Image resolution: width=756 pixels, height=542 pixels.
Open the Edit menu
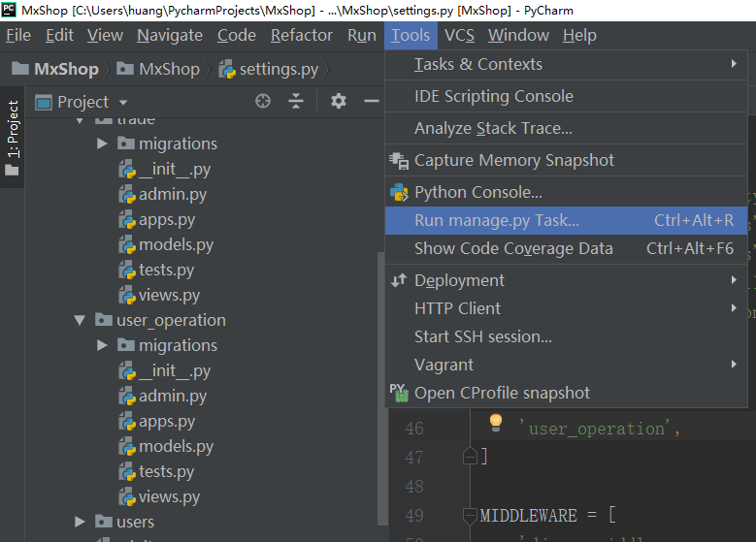coord(59,35)
